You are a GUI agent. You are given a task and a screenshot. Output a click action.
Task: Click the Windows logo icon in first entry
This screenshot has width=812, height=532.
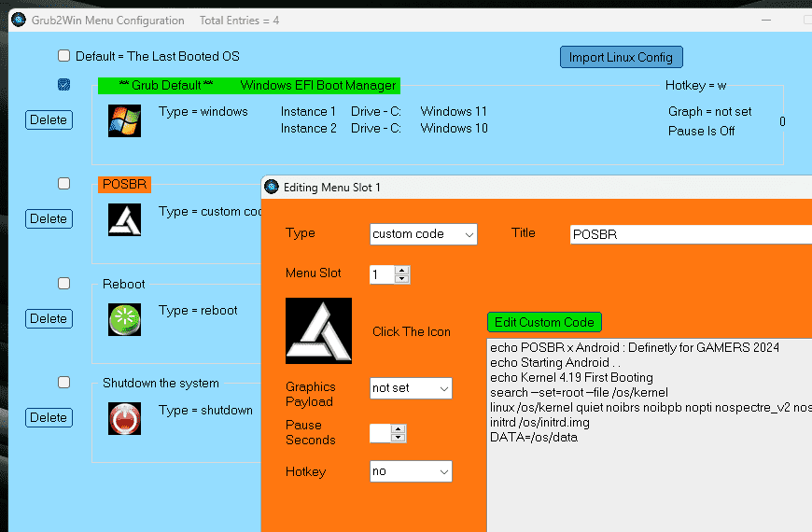(x=124, y=120)
